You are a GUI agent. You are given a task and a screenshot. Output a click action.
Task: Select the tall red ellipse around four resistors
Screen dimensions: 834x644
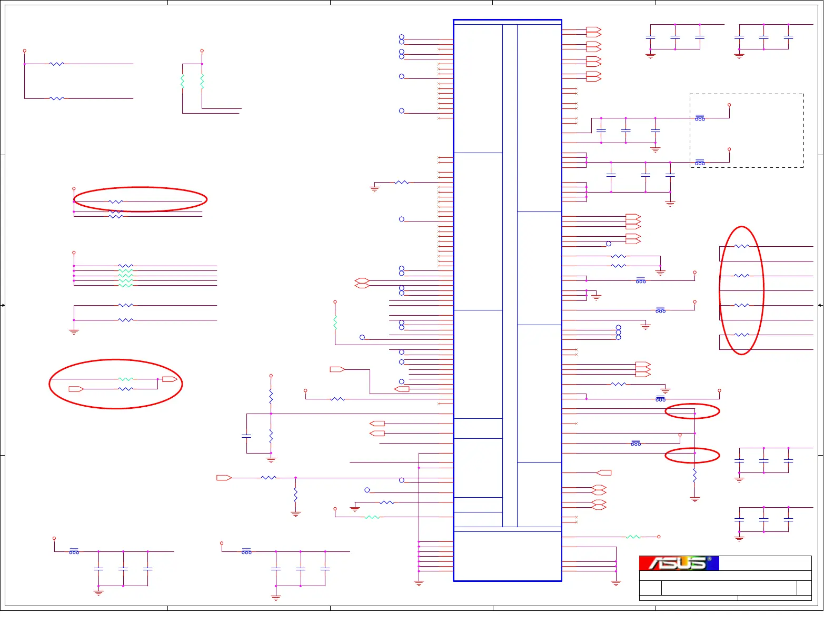click(741, 290)
